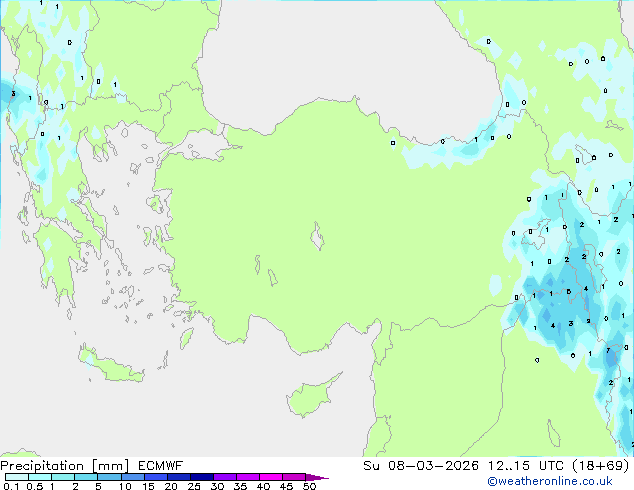Viewport: 634px width, 490px height.
Task: Select the above-50 mm arrow swatch
Action: 316,477
